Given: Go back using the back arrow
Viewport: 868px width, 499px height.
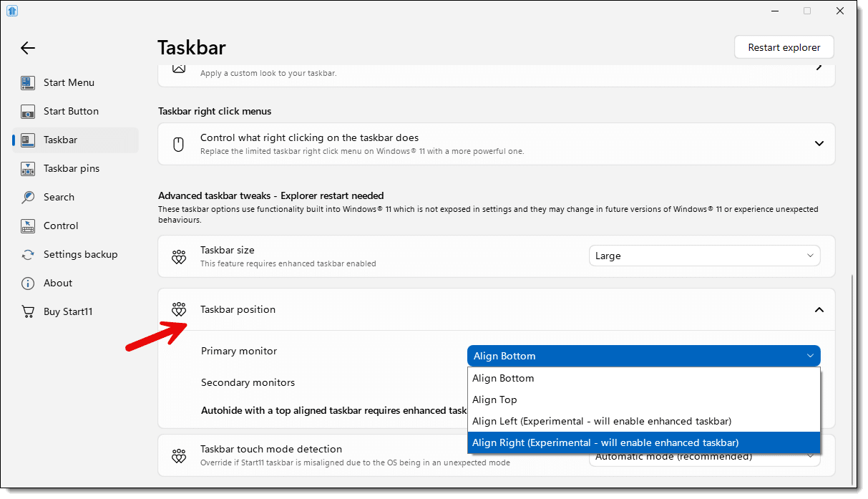Looking at the screenshot, I should click(x=28, y=48).
